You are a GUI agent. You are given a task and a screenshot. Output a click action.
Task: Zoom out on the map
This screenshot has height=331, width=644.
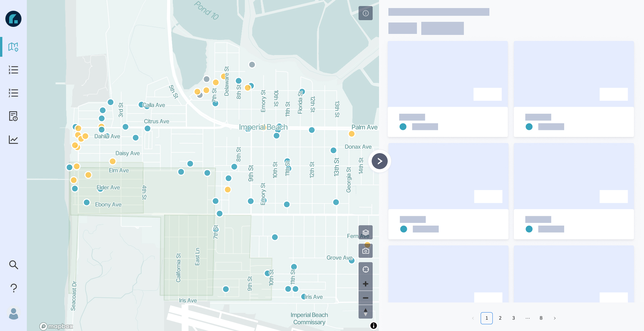click(365, 298)
